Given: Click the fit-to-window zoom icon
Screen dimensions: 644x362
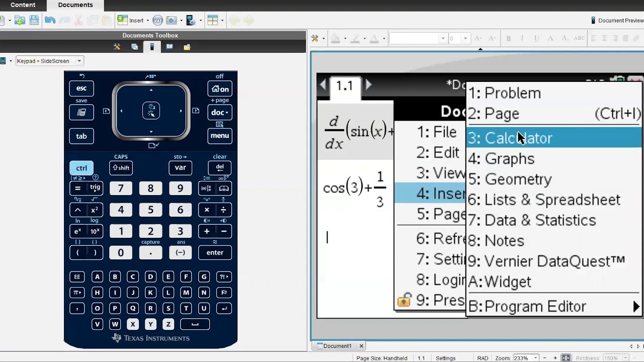Looking at the screenshot, I should (x=566, y=358).
